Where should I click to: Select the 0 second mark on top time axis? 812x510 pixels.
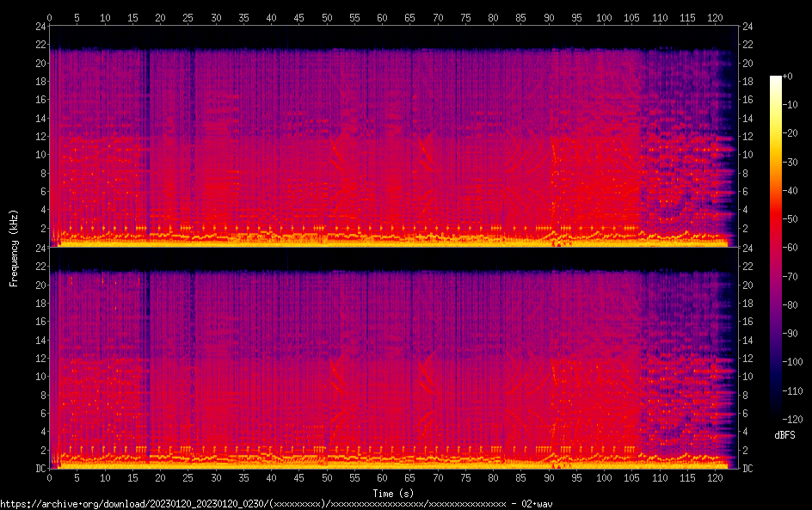[x=50, y=17]
